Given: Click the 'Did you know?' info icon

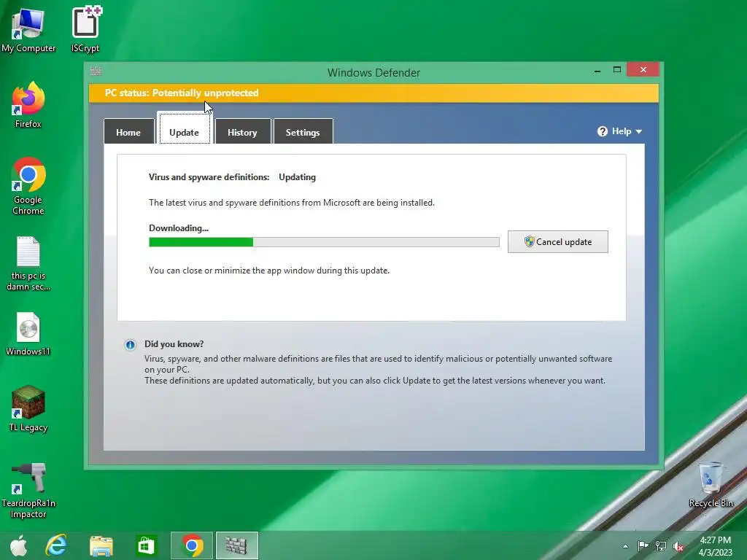Looking at the screenshot, I should 130,345.
